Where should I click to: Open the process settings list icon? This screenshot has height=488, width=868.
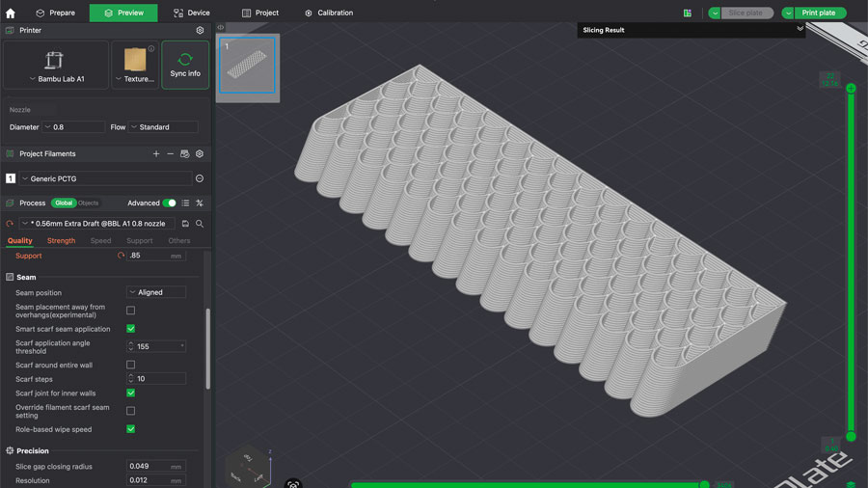point(185,203)
